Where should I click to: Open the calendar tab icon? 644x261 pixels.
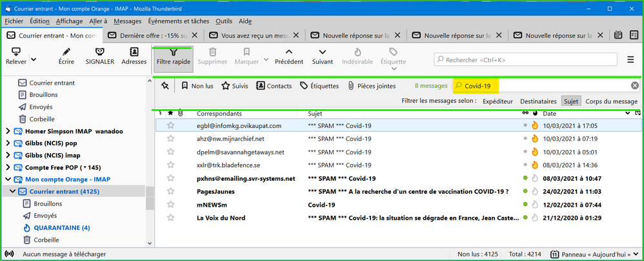coord(618,36)
